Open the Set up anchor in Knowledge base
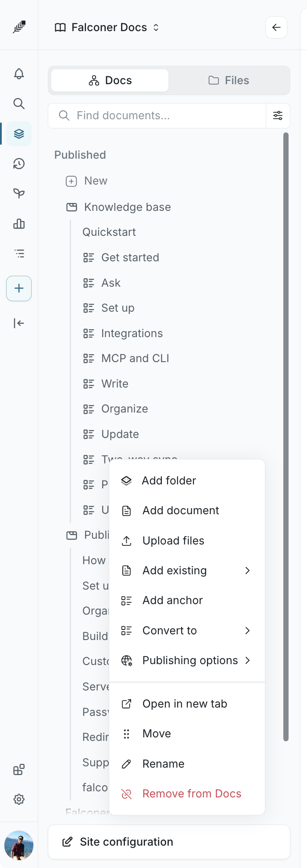 coord(118,308)
